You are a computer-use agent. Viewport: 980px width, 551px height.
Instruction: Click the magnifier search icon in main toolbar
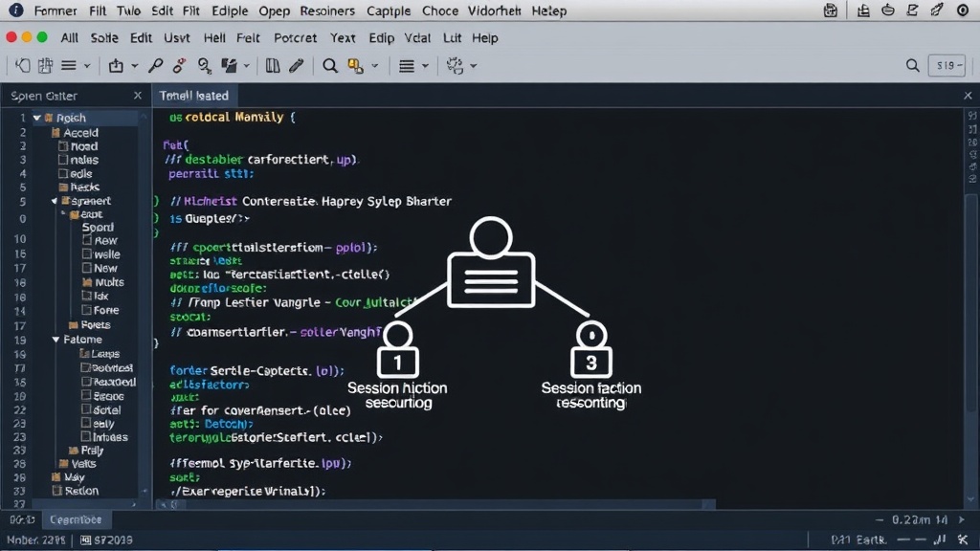click(x=329, y=65)
